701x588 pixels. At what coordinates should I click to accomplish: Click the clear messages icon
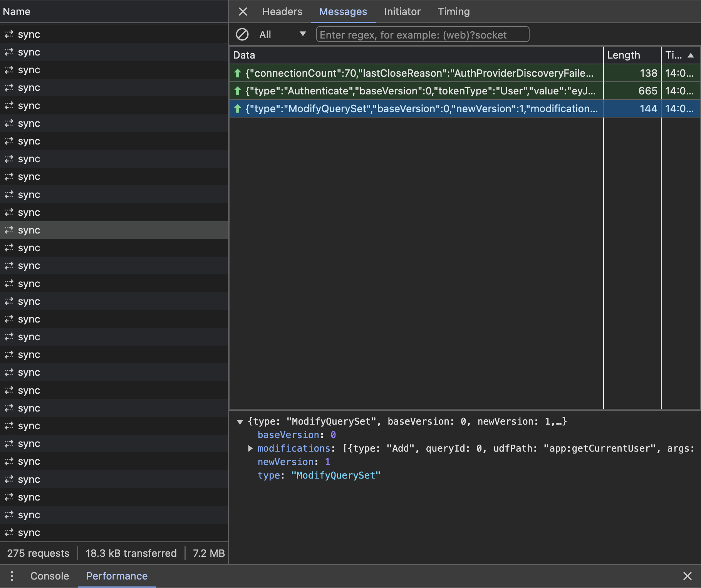point(242,35)
